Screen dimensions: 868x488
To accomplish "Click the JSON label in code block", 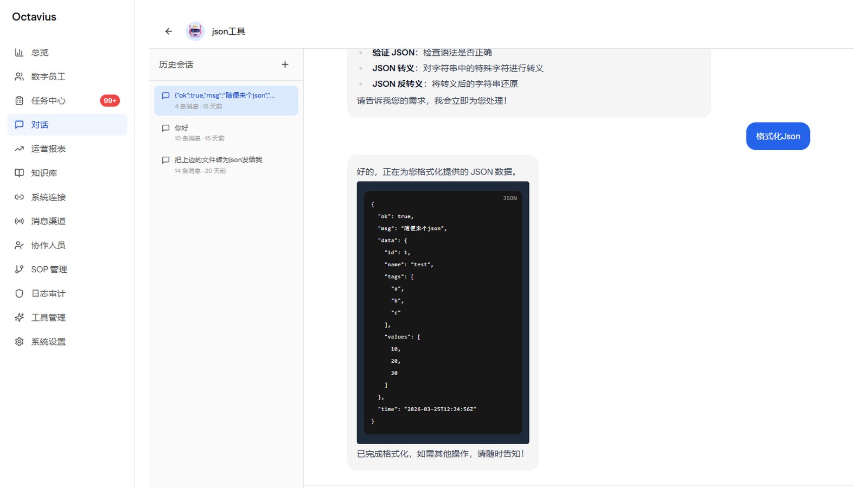I will click(x=510, y=198).
